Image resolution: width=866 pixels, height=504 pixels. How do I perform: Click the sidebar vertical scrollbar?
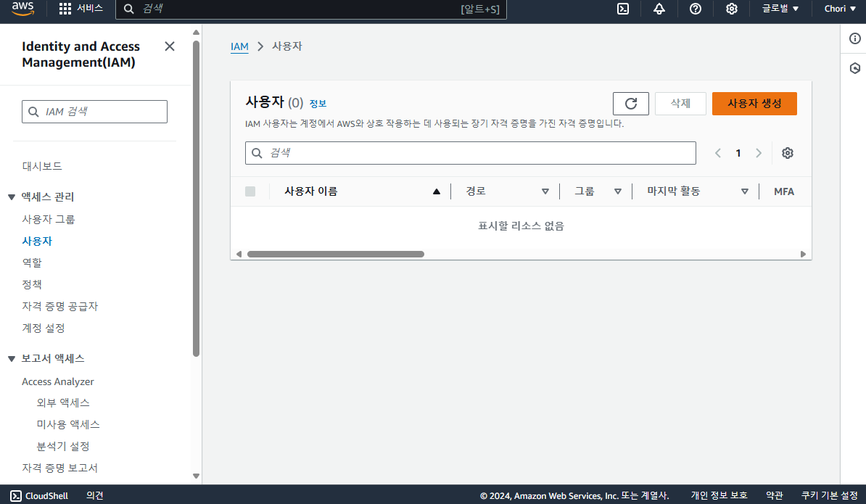(196, 199)
